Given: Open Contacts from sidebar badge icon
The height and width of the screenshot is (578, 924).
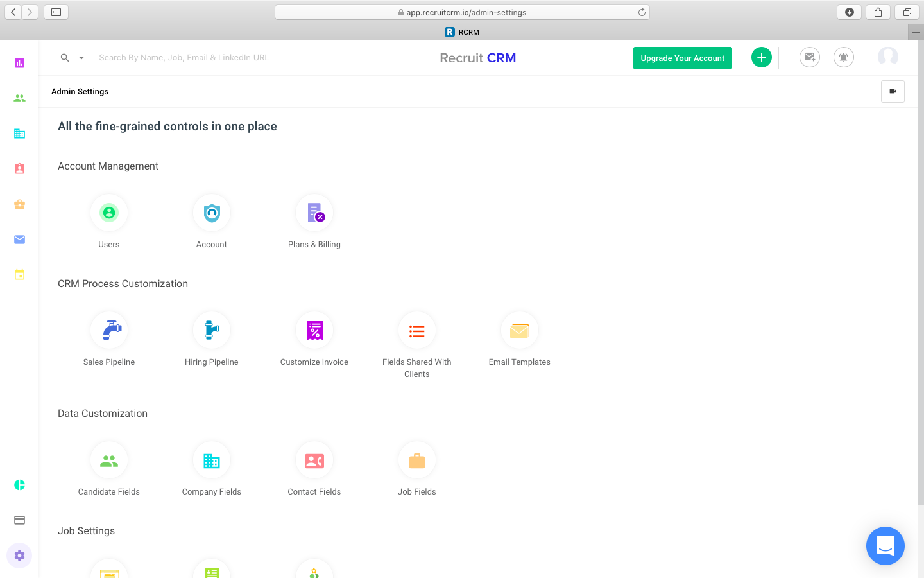Looking at the screenshot, I should [20, 169].
